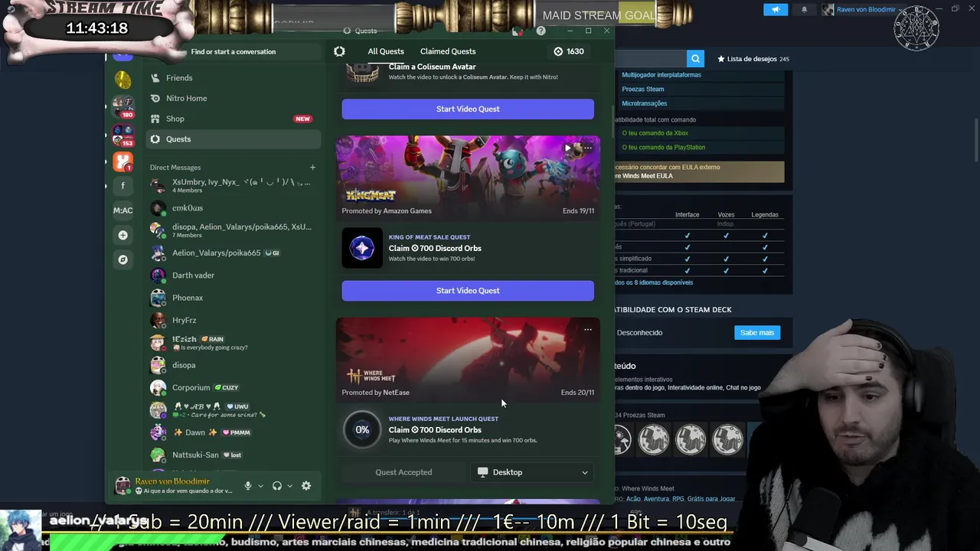980x551 pixels.
Task: Open DM with cmk0as
Action: click(234, 208)
